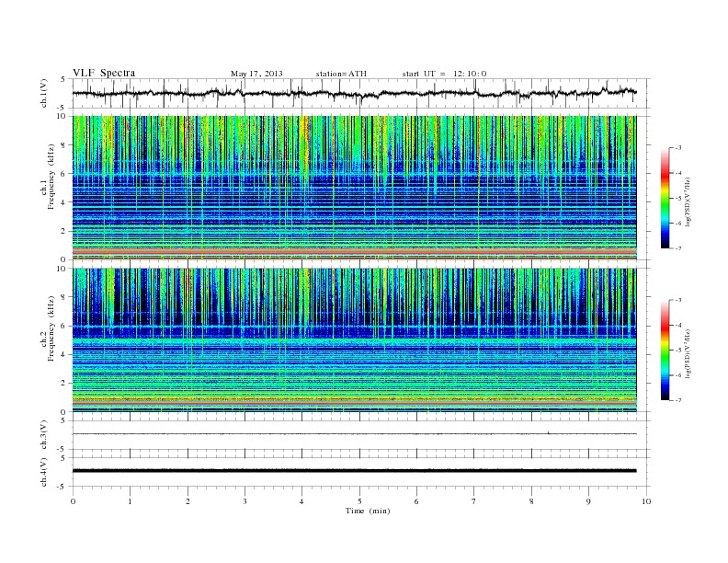Click the "-5" tick on ch.3(V) axis
The width and height of the screenshot is (728, 563).
[63, 449]
